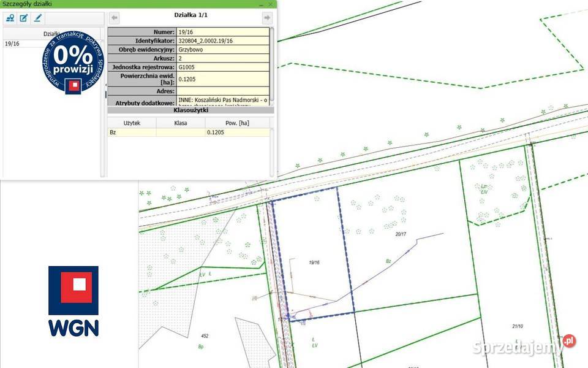Click the Bp land-use label on the map

[201, 347]
